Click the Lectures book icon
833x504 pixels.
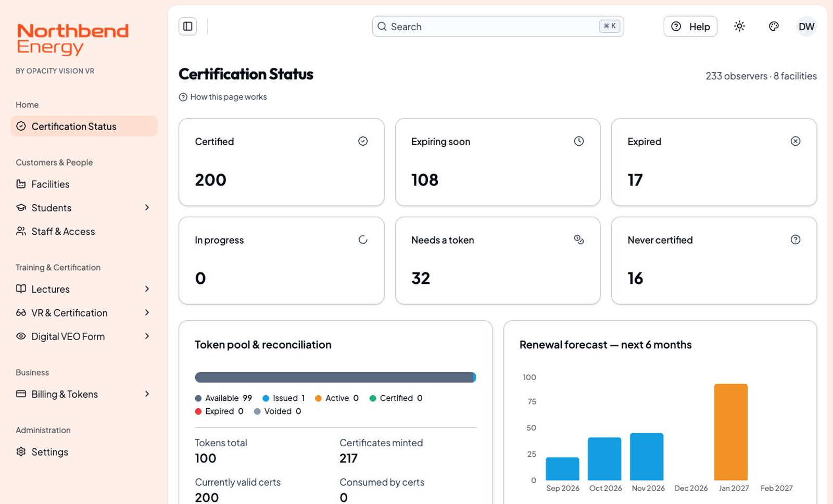[x=21, y=288]
